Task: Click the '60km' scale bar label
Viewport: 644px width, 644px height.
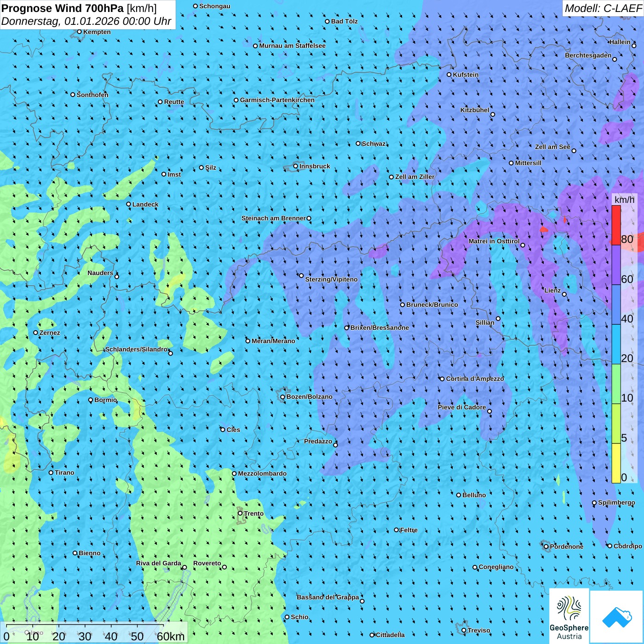Action: click(171, 636)
